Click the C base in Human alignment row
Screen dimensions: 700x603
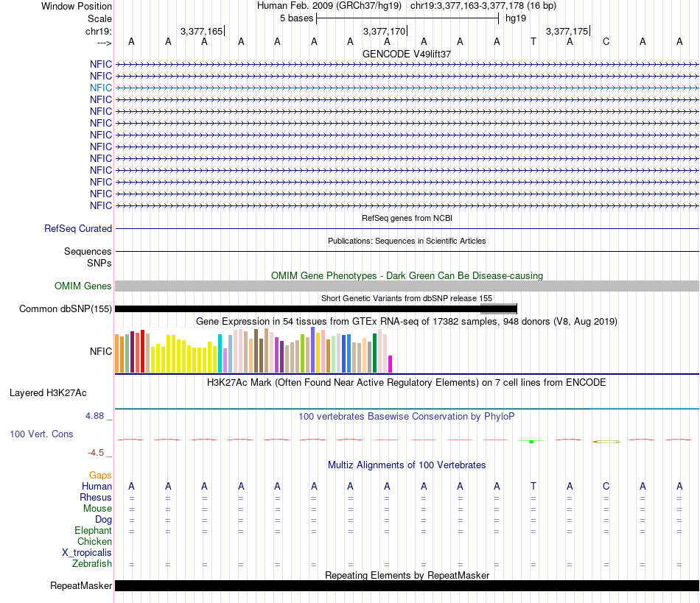pyautogui.click(x=606, y=486)
